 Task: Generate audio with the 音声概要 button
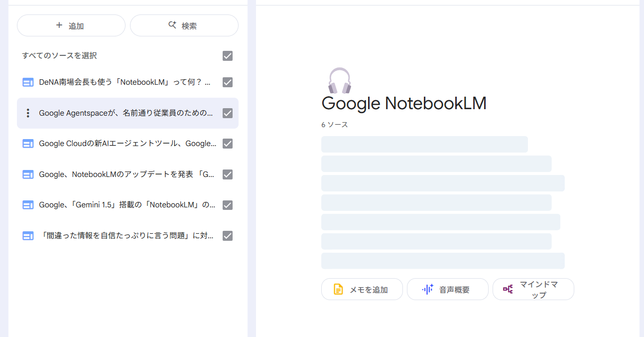[x=447, y=289]
